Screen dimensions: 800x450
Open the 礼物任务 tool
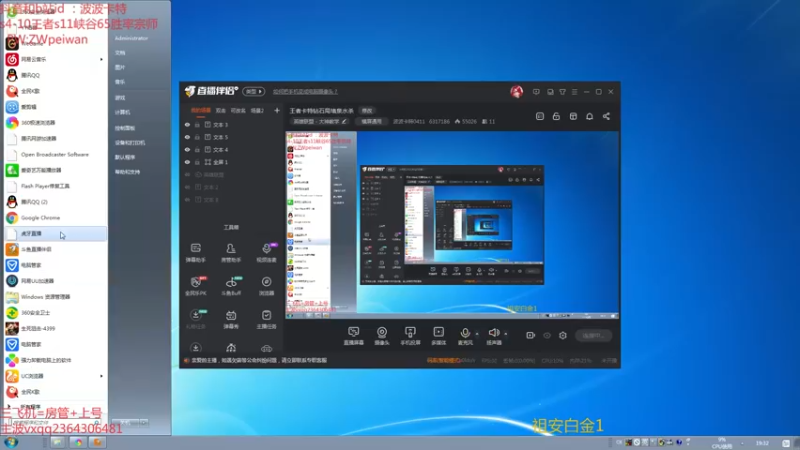(195, 319)
